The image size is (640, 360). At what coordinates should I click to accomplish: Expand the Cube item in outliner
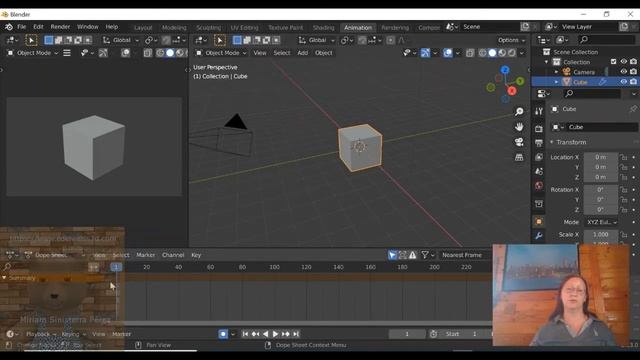click(x=556, y=82)
